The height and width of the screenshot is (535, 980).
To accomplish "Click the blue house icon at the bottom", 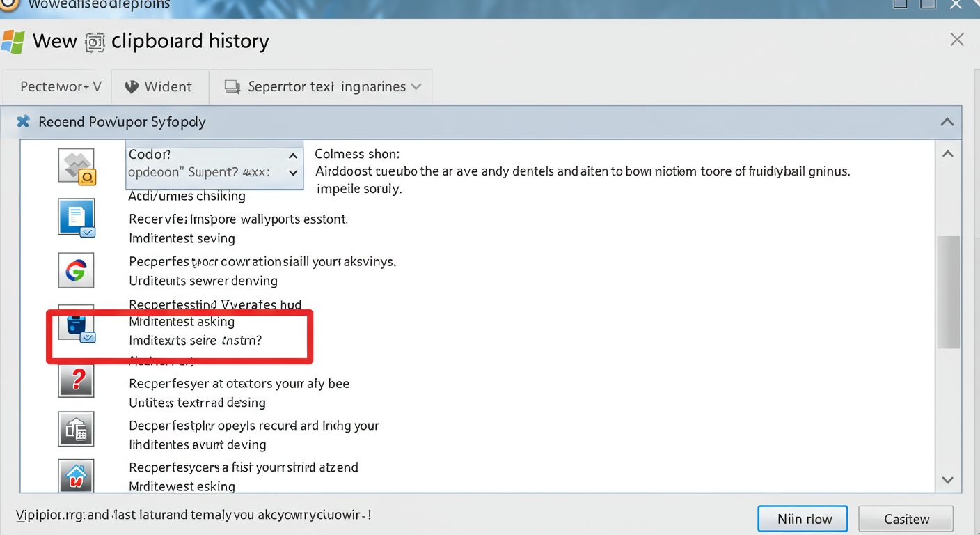I will click(76, 476).
